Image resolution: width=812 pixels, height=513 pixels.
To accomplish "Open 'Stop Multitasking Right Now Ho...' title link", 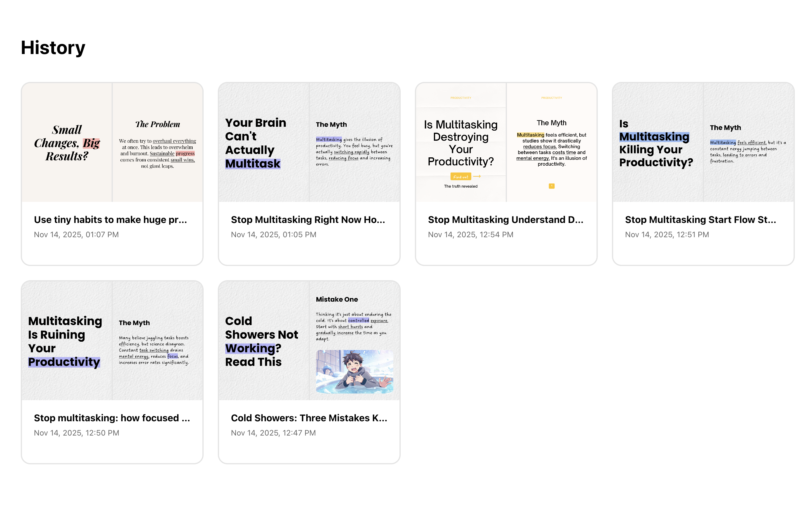I will (307, 220).
